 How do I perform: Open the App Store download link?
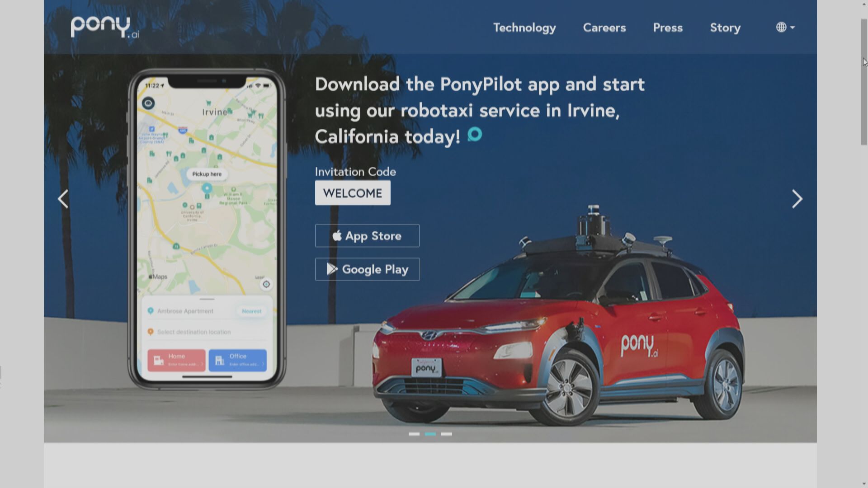(x=367, y=235)
